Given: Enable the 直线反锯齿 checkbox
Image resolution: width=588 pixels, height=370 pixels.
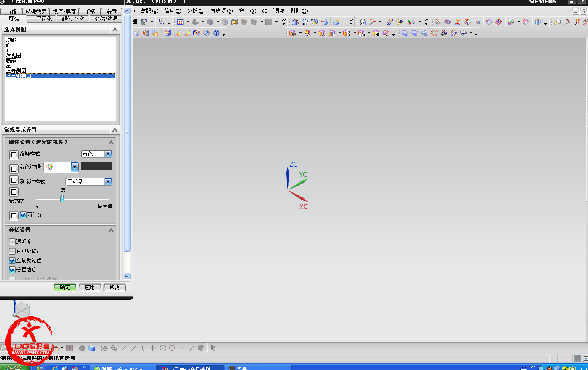Looking at the screenshot, I should coord(12,251).
